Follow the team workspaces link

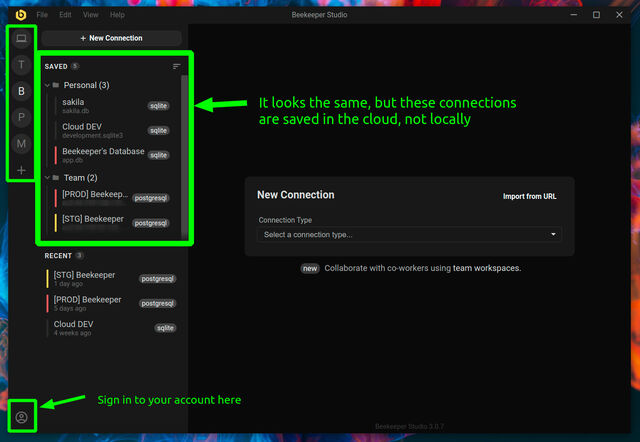tap(486, 268)
